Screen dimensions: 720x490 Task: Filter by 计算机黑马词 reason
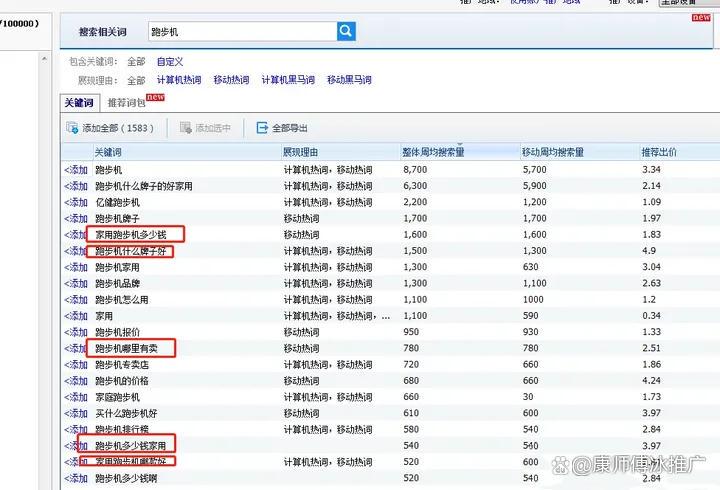click(x=288, y=80)
